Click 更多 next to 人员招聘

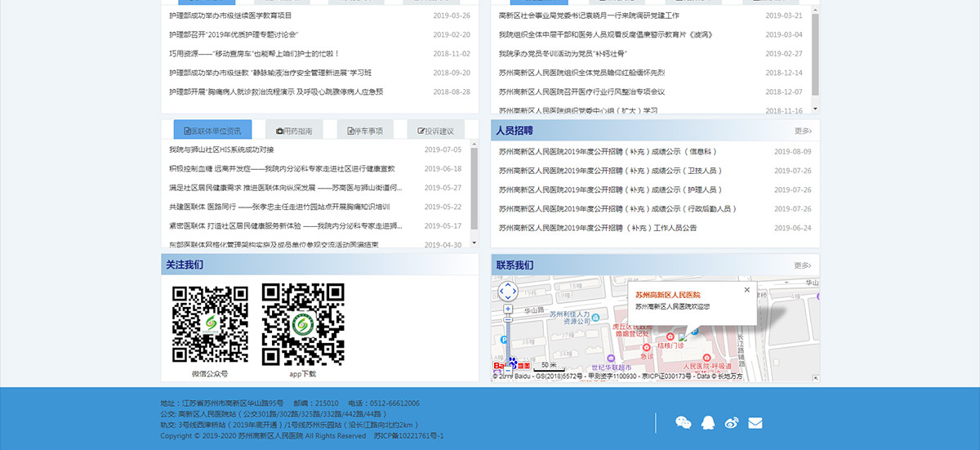point(803,131)
